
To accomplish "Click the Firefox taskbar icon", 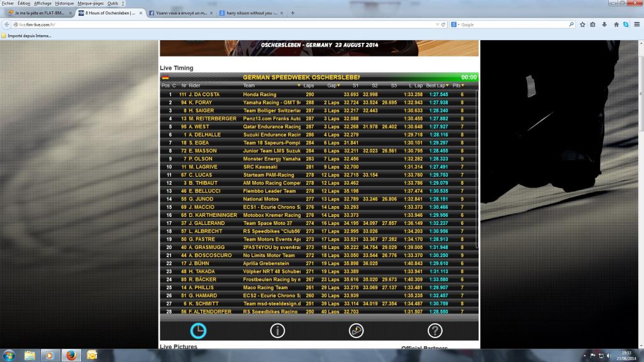I will [x=71, y=356].
